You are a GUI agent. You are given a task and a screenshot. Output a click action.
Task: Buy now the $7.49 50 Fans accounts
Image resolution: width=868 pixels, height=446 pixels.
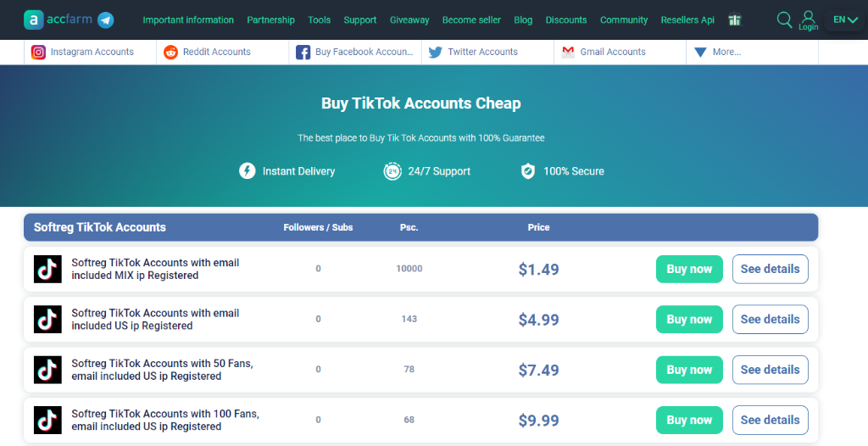click(689, 370)
